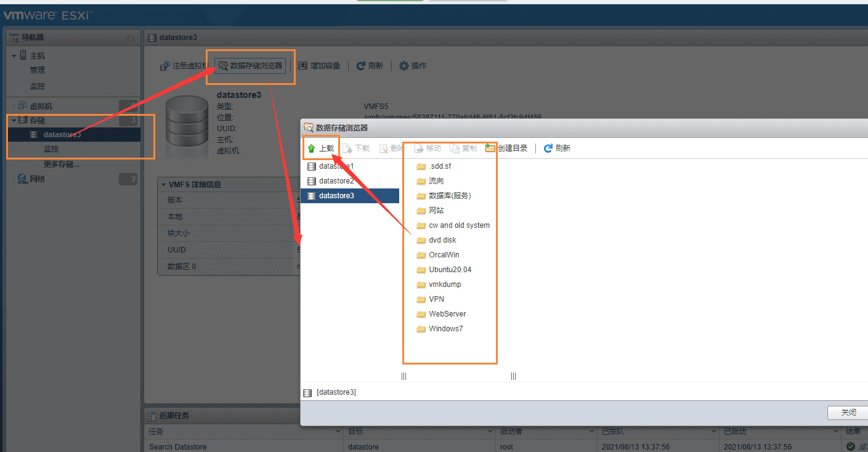Refresh the datastore3 main page (刷新)
The height and width of the screenshot is (452, 868).
click(370, 66)
